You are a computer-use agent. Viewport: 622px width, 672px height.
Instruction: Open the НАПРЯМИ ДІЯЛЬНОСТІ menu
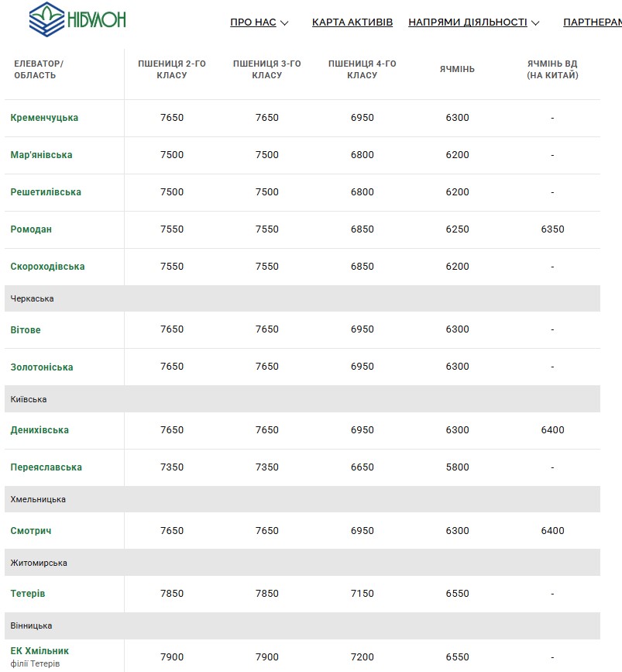(x=467, y=22)
